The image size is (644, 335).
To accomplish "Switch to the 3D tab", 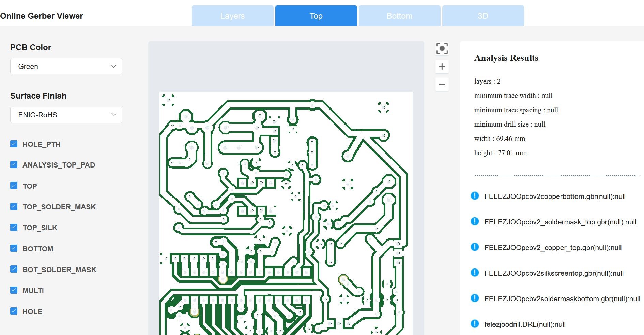I will pyautogui.click(x=483, y=16).
